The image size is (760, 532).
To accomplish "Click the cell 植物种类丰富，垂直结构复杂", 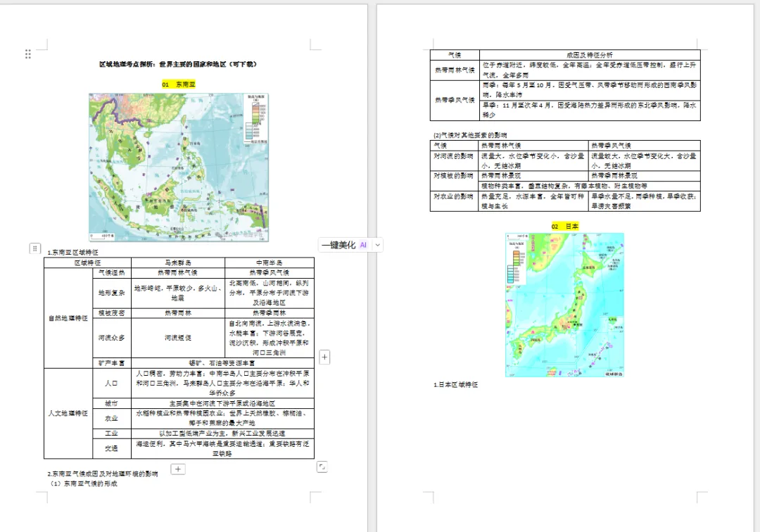I will click(x=590, y=186).
